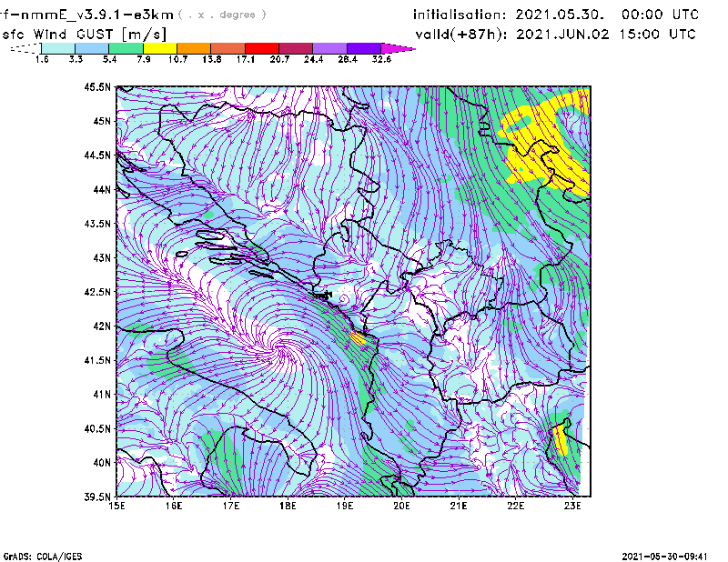The image size is (728, 562).
Task: Select the green 5.4–7.9 legend color
Action: (x=126, y=48)
